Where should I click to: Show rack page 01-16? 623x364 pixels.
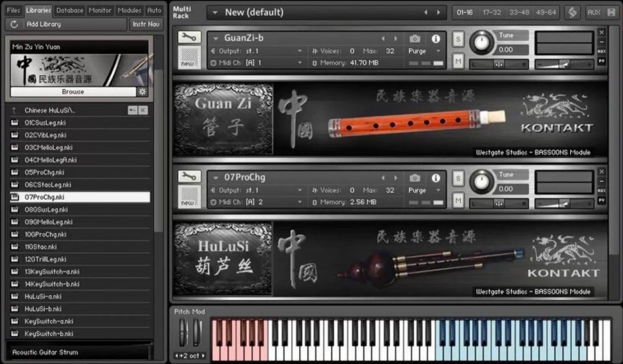click(x=465, y=13)
